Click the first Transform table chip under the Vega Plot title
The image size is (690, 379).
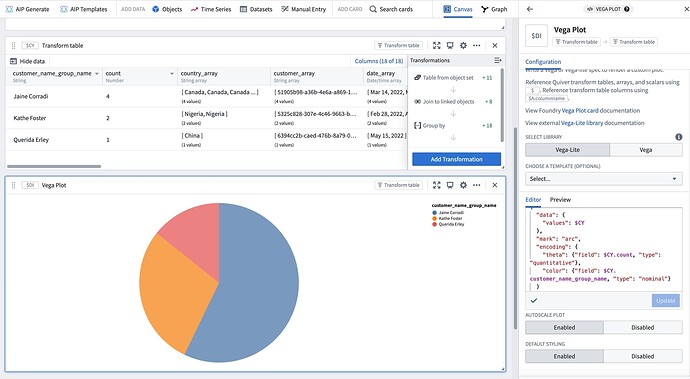pos(576,42)
